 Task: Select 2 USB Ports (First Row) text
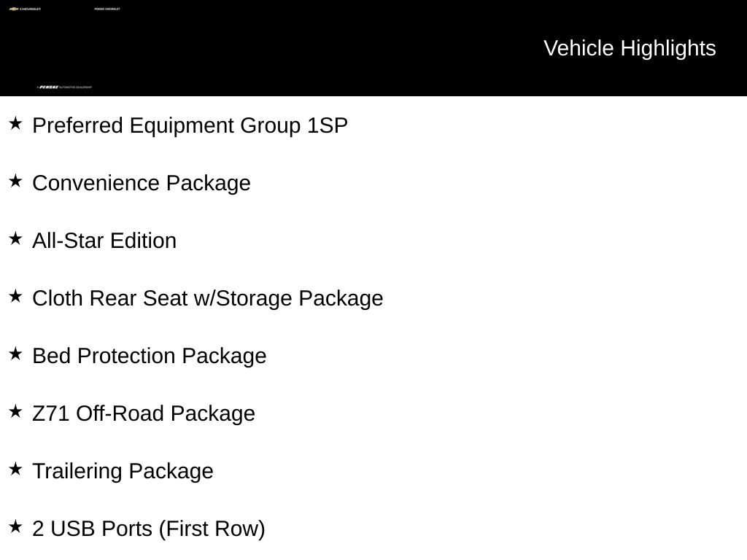pos(149,529)
